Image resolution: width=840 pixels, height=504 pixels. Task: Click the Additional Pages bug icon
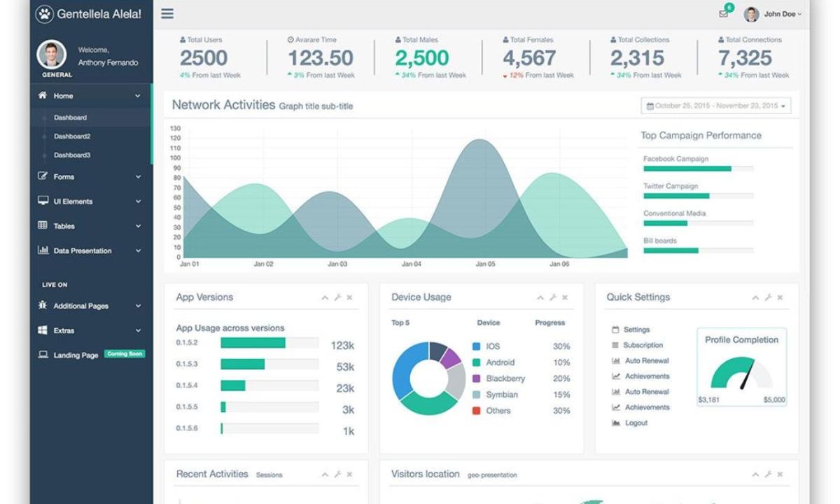click(43, 305)
